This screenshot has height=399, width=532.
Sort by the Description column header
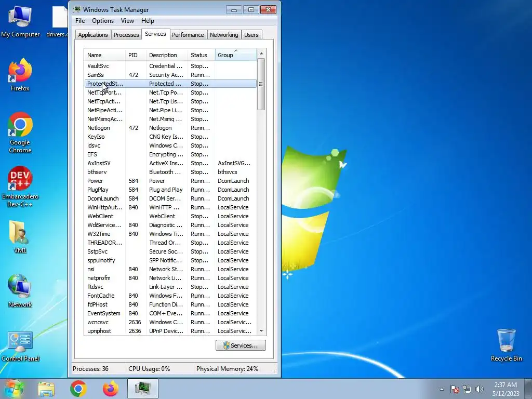(167, 55)
